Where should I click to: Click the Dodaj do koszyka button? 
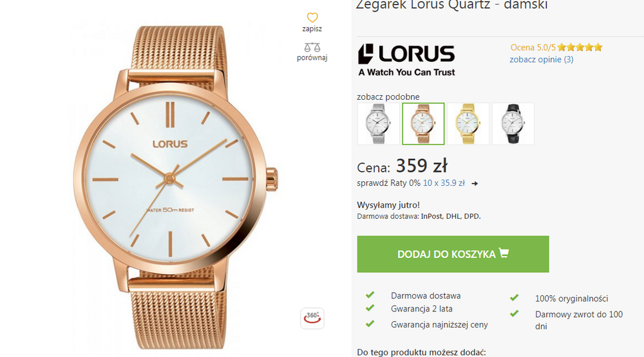tap(453, 254)
